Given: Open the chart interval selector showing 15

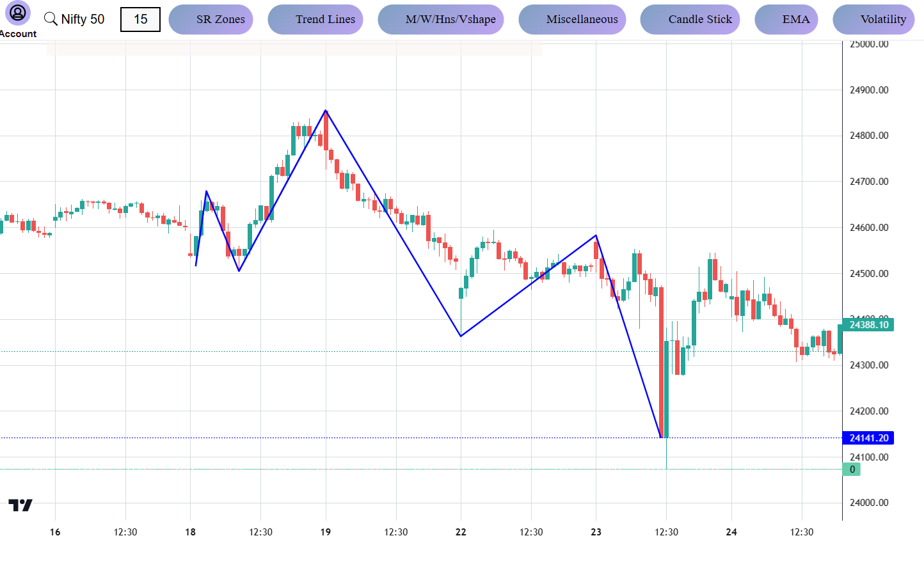Looking at the screenshot, I should (140, 19).
